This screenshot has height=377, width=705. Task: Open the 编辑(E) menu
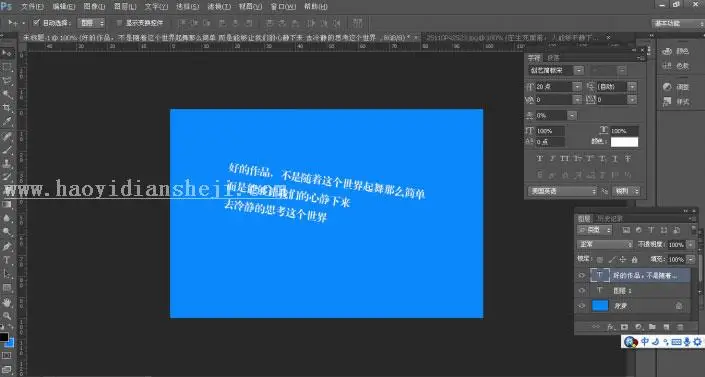[x=63, y=7]
